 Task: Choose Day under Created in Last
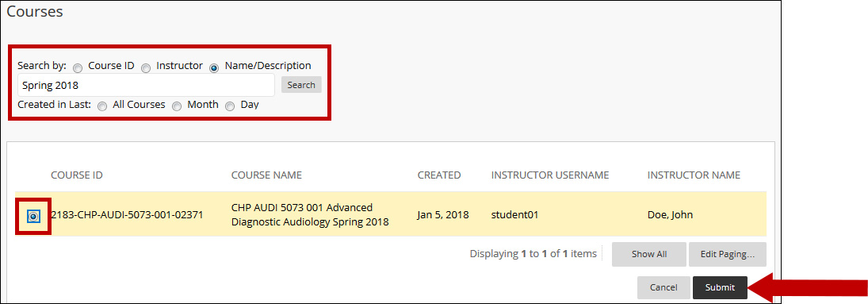click(x=230, y=106)
